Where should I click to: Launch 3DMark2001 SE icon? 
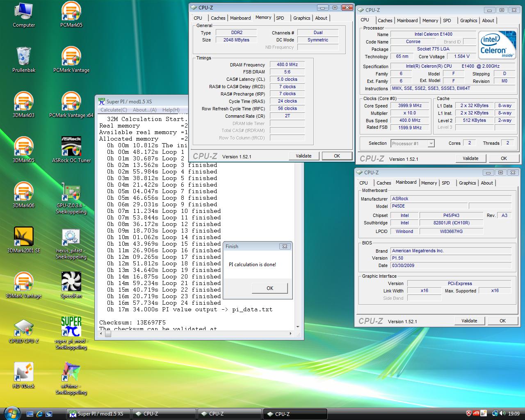(23, 240)
